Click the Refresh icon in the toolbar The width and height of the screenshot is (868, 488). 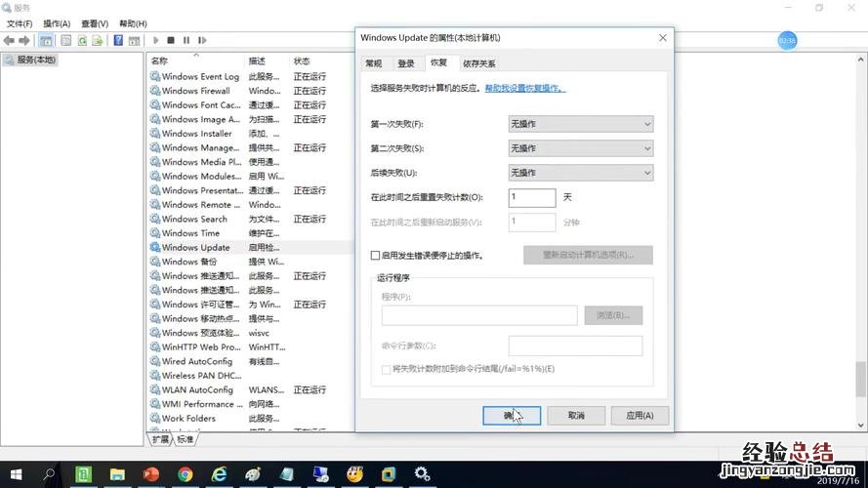82,40
